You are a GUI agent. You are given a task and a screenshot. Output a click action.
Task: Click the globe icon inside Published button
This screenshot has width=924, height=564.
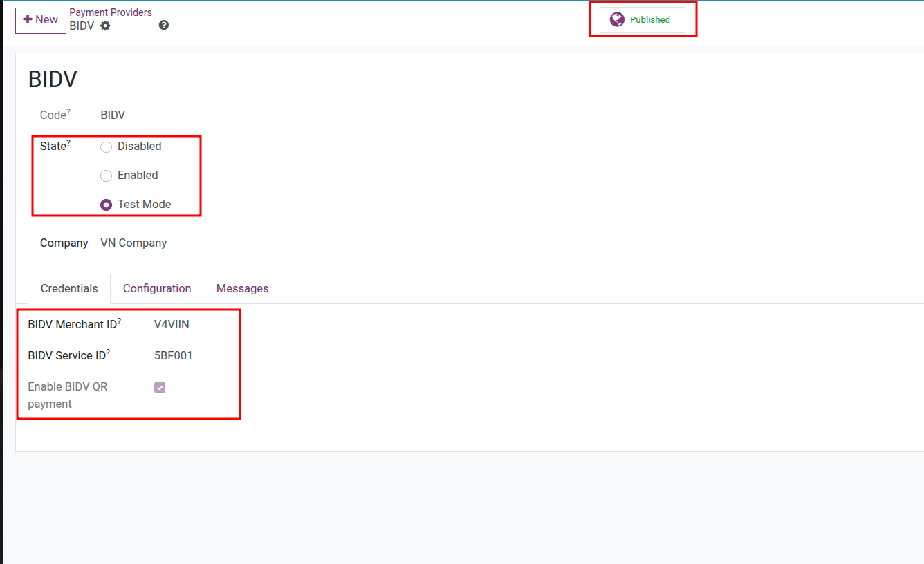[x=616, y=19]
